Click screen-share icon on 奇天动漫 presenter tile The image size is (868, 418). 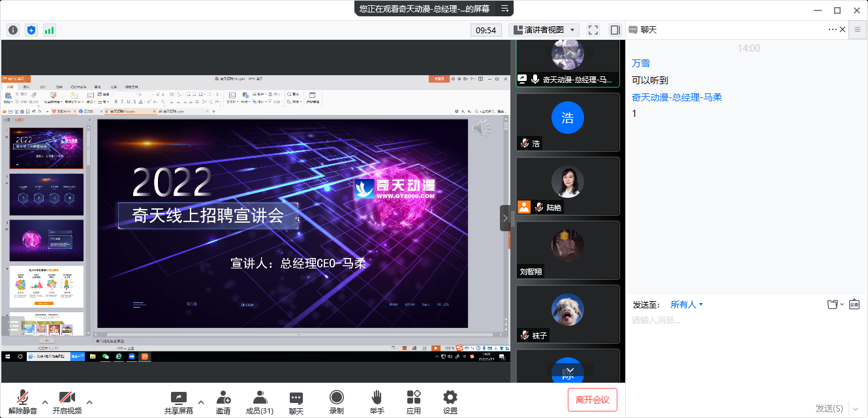click(x=522, y=79)
